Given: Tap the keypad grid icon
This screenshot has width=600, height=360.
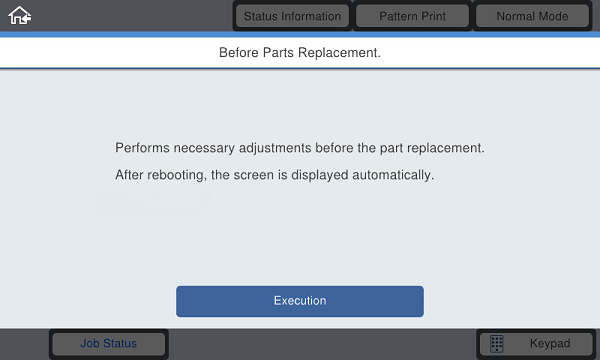Looking at the screenshot, I should tap(497, 344).
